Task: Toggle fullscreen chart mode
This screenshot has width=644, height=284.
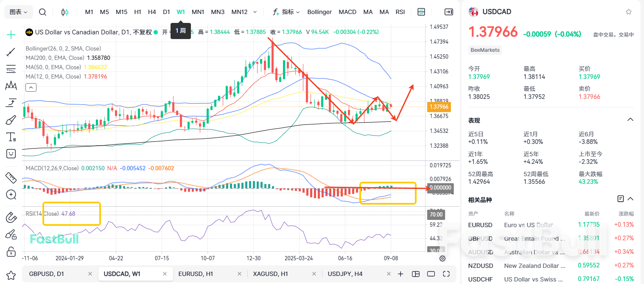Action: [x=446, y=274]
